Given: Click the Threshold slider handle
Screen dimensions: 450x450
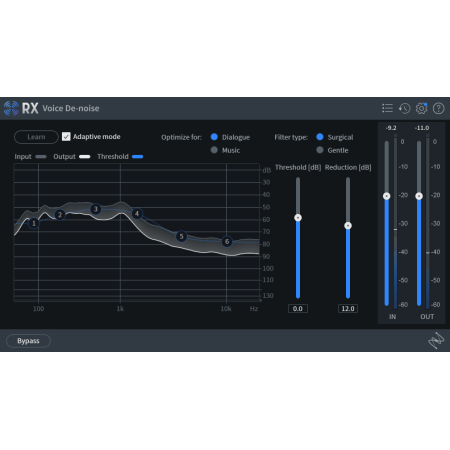Looking at the screenshot, I should (298, 218).
